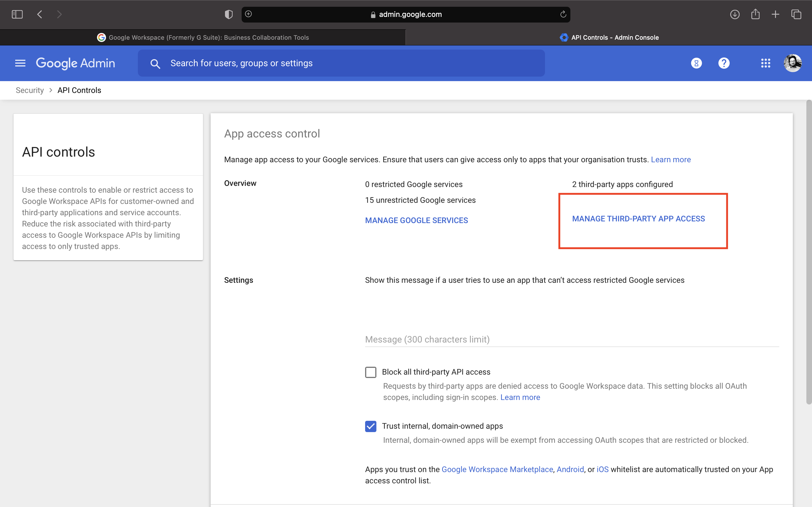Click the Safari share icon
The height and width of the screenshot is (507, 812).
pos(755,14)
